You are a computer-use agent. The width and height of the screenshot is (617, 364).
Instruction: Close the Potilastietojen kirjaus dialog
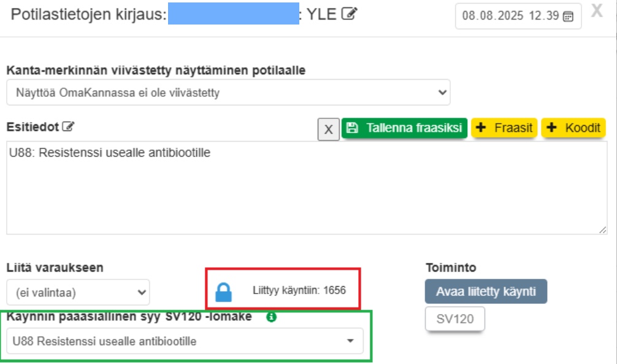[597, 11]
